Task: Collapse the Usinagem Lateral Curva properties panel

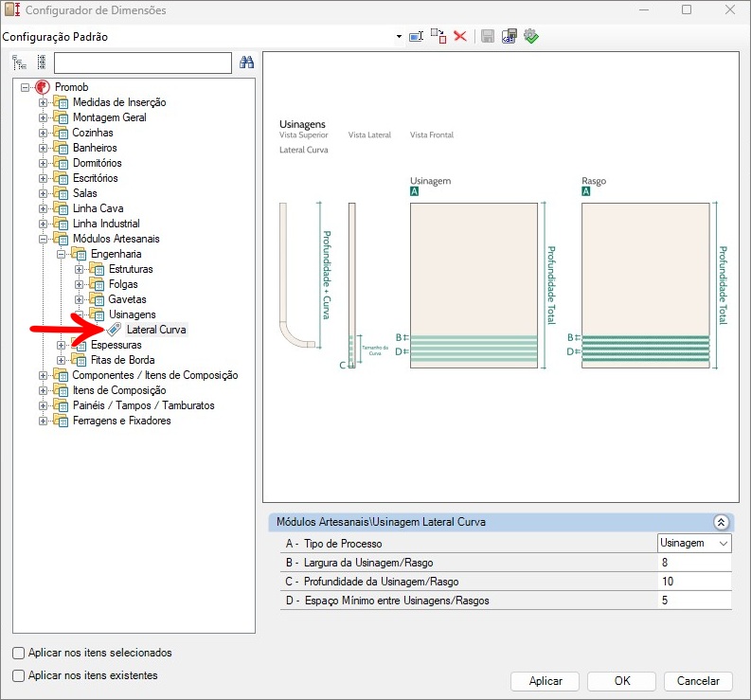Action: (721, 522)
